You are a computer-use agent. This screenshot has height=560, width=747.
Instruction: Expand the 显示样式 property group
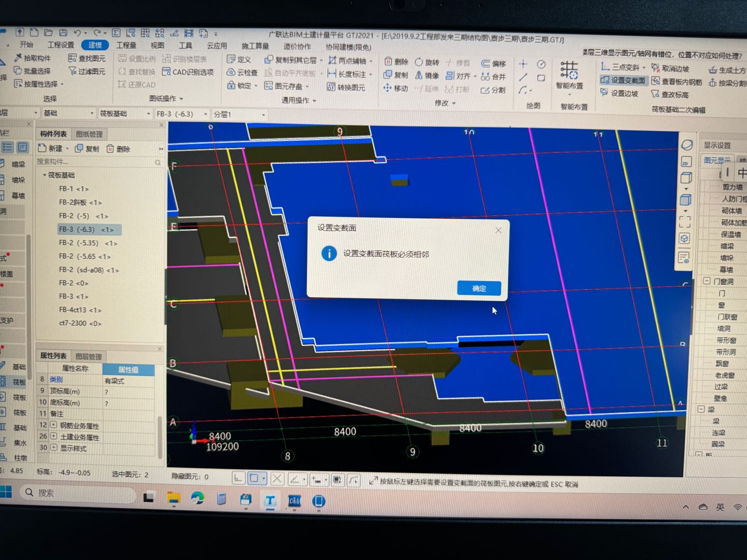53,447
